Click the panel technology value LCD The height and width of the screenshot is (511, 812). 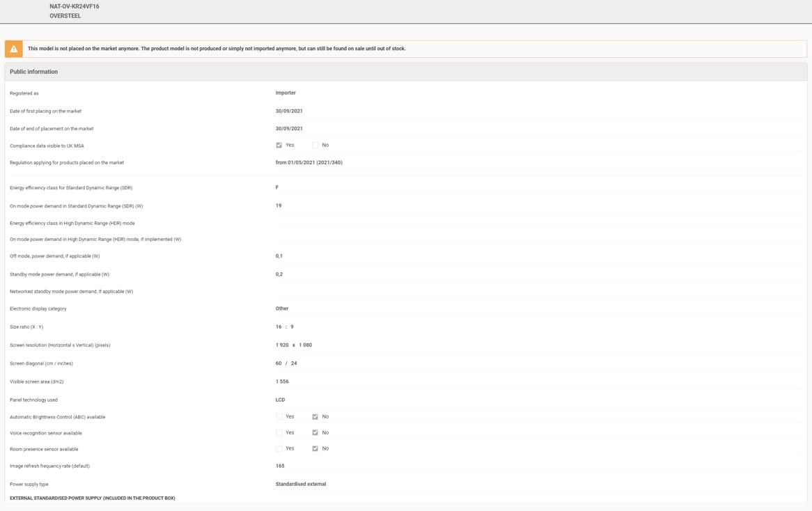pyautogui.click(x=280, y=400)
